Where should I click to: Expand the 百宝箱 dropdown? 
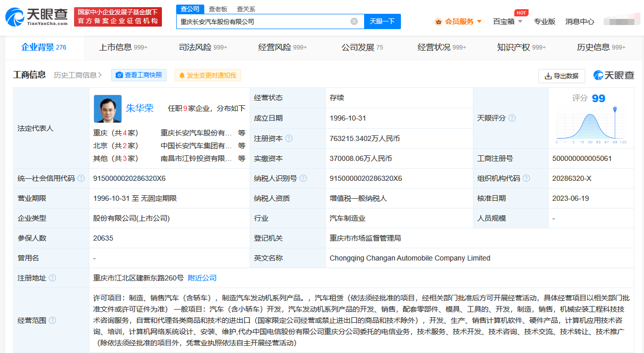(508, 21)
